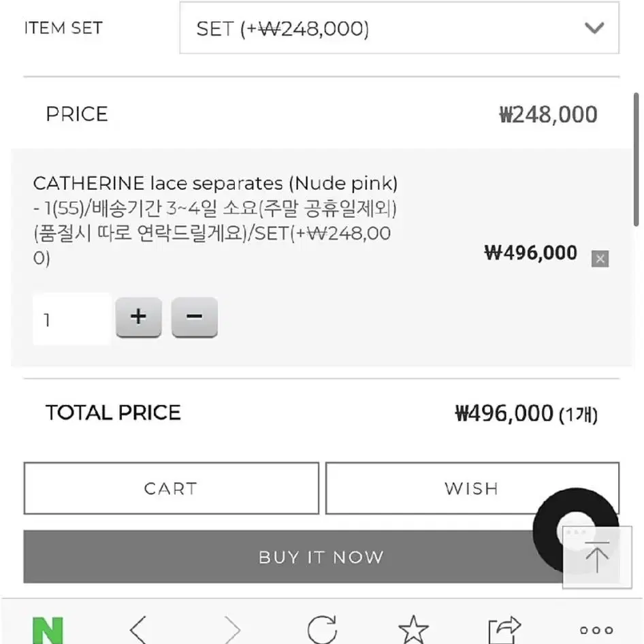Image resolution: width=644 pixels, height=644 pixels.
Task: Go back with the browser back arrow
Action: [x=138, y=630]
